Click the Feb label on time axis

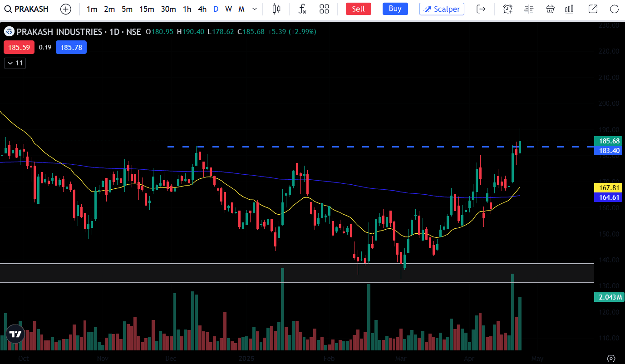pyautogui.click(x=329, y=359)
